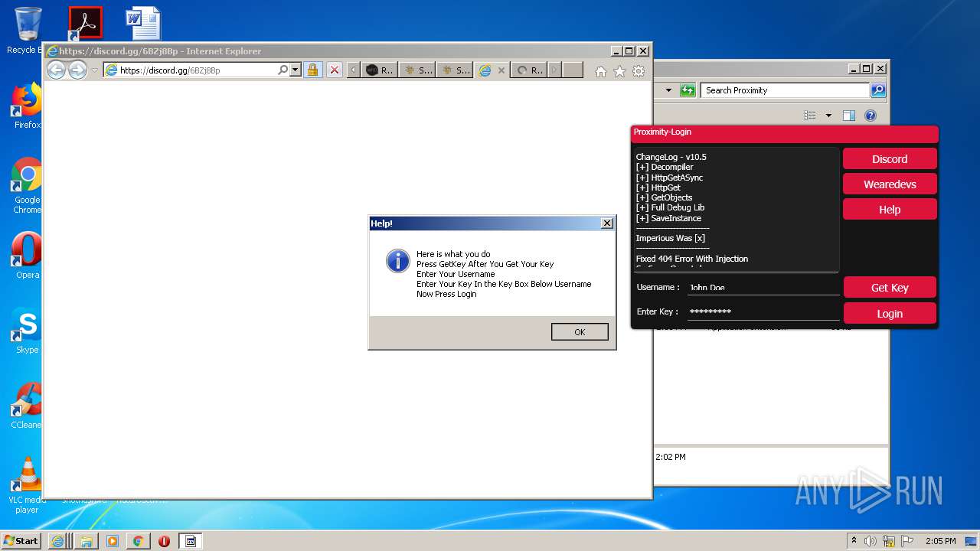The image size is (980, 551).
Task: Click the '[+] SaveInstance' changelog line
Action: 668,218
